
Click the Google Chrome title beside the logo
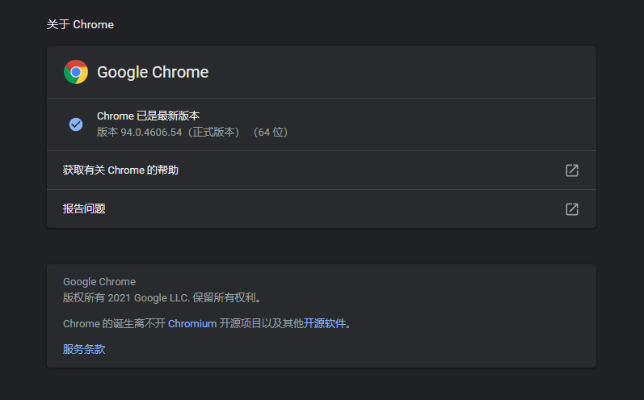tap(152, 72)
